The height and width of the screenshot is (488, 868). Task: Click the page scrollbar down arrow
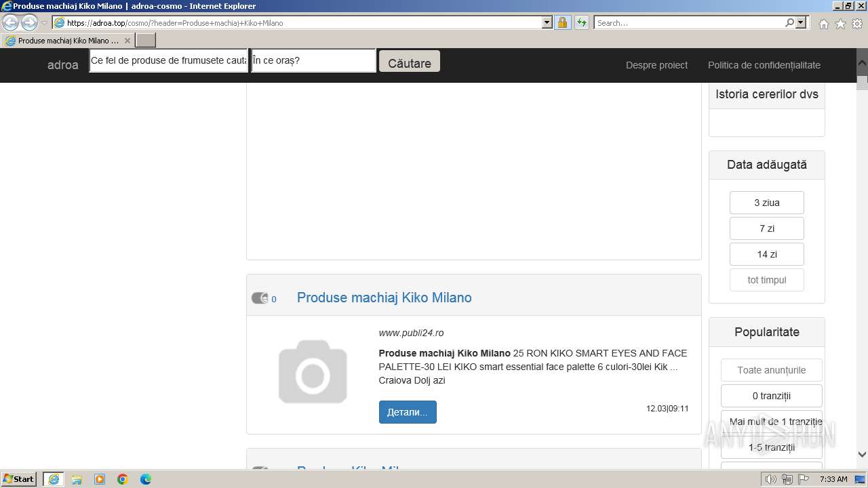tap(862, 455)
